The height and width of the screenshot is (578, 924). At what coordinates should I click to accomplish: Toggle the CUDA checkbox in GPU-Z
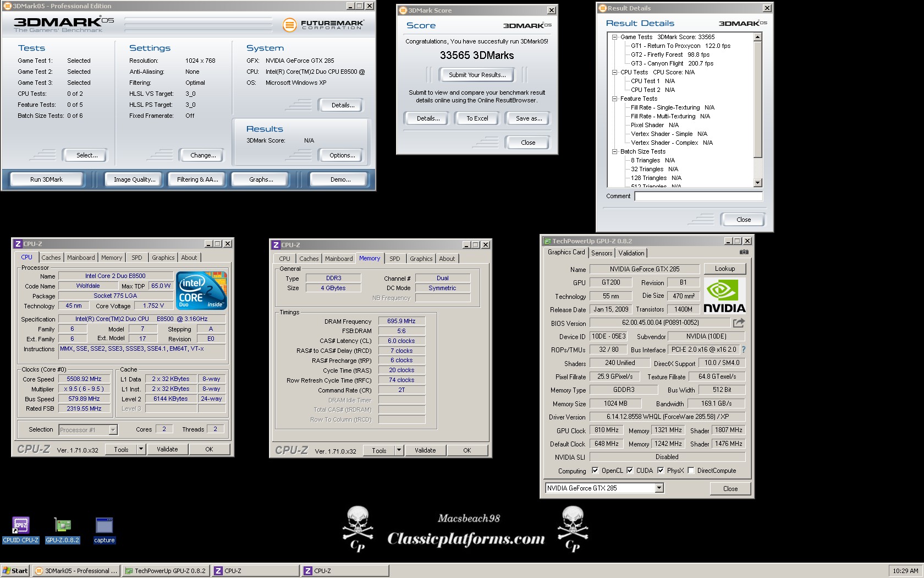[x=630, y=471]
